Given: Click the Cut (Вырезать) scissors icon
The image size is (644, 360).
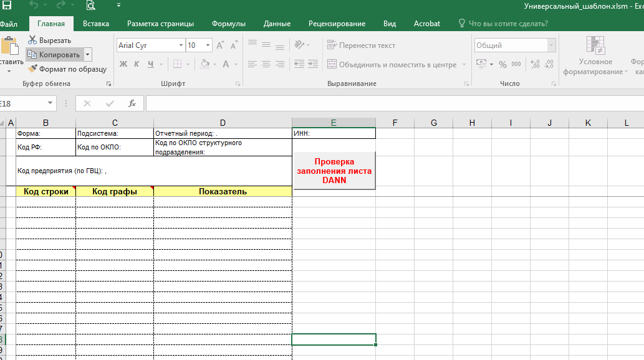Looking at the screenshot, I should click(x=32, y=40).
